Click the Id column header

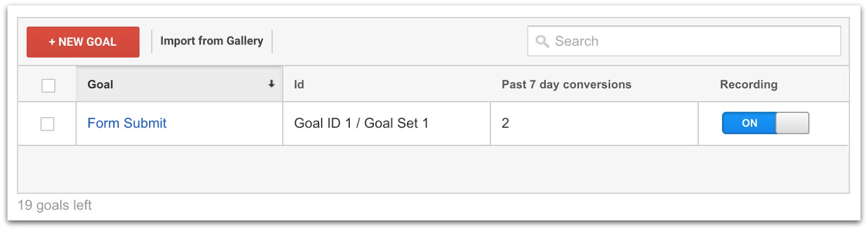pos(299,85)
